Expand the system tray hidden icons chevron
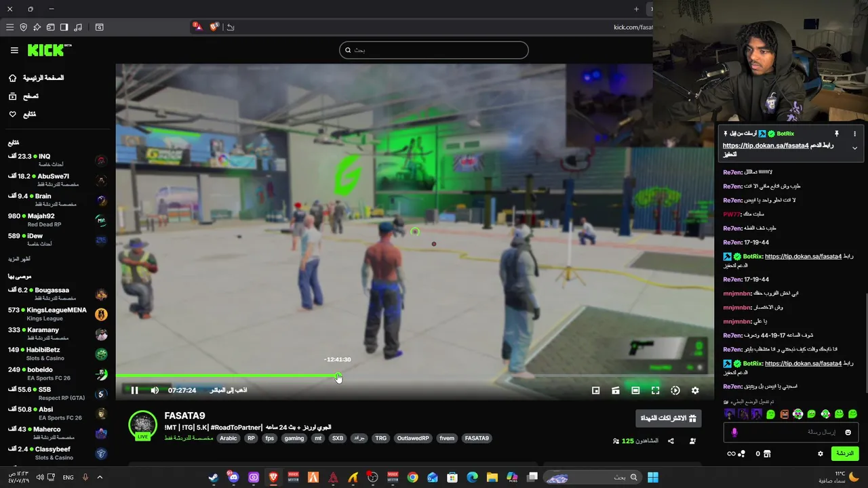 pos(100,477)
